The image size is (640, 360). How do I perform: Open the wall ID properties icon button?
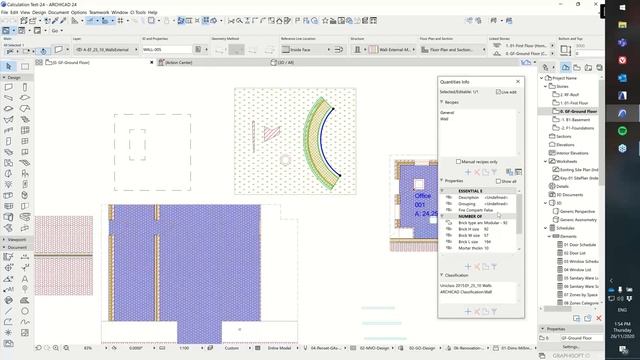(198, 49)
